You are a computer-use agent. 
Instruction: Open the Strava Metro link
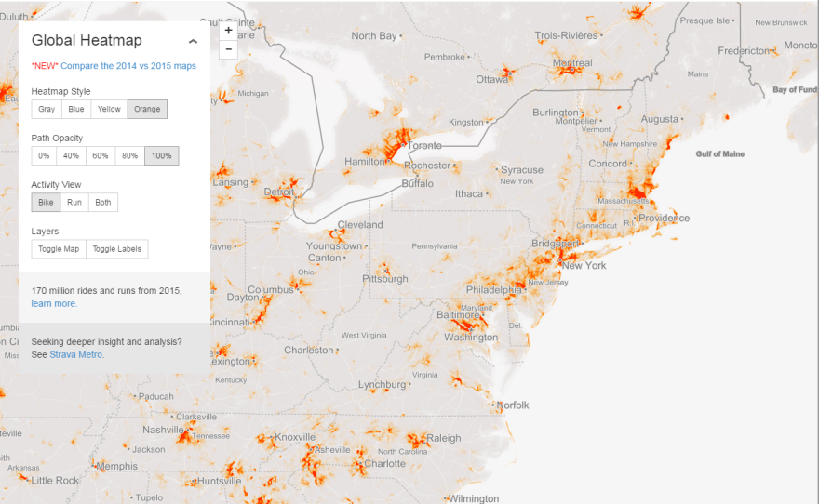(76, 354)
